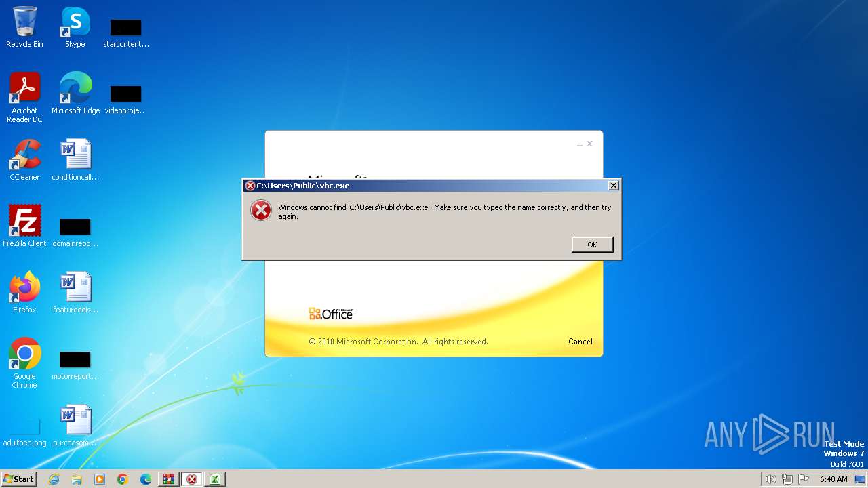Open the volume control tray icon
Image resolution: width=868 pixels, height=488 pixels.
pos(770,479)
